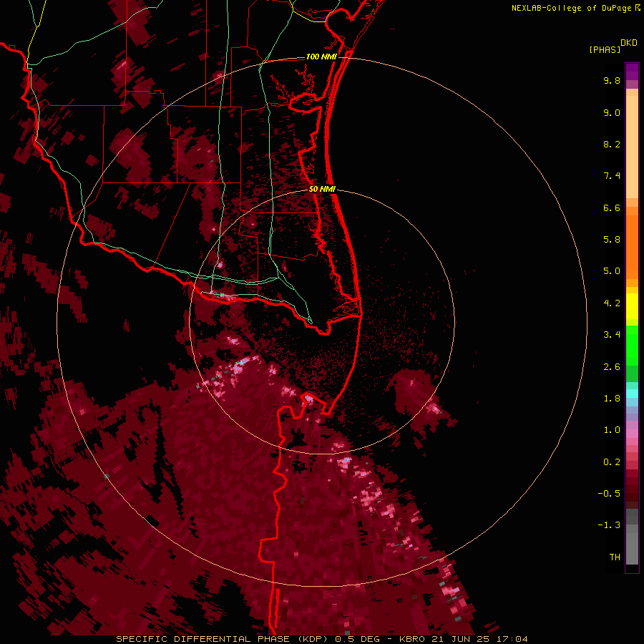Click the 5.0 scale value
The height and width of the screenshot is (644, 644).
[x=612, y=271]
